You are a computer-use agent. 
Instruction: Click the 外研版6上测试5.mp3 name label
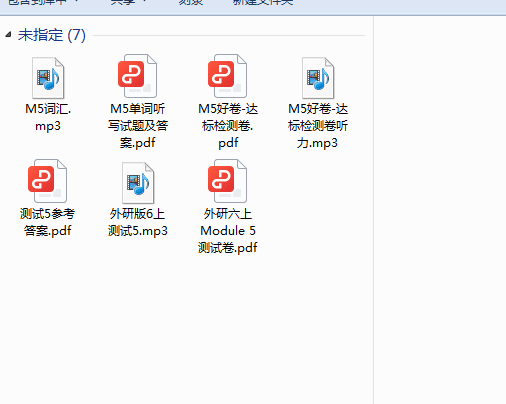138,222
